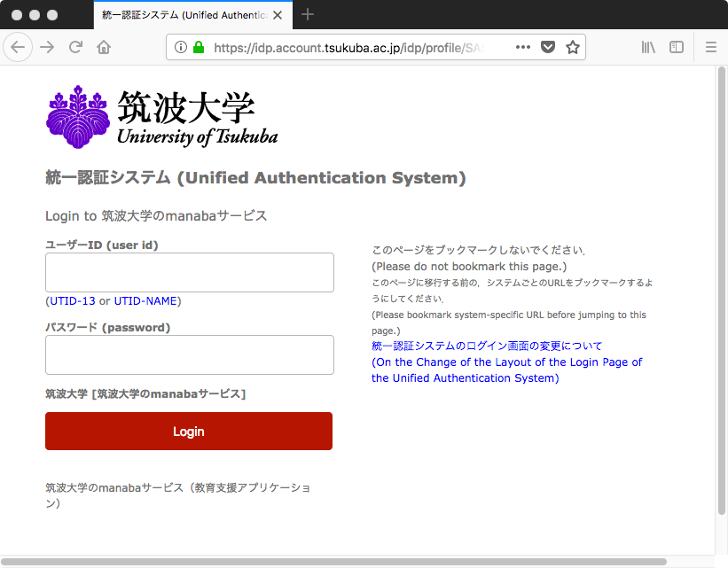Open the browser home page
728x568 pixels.
tap(104, 47)
